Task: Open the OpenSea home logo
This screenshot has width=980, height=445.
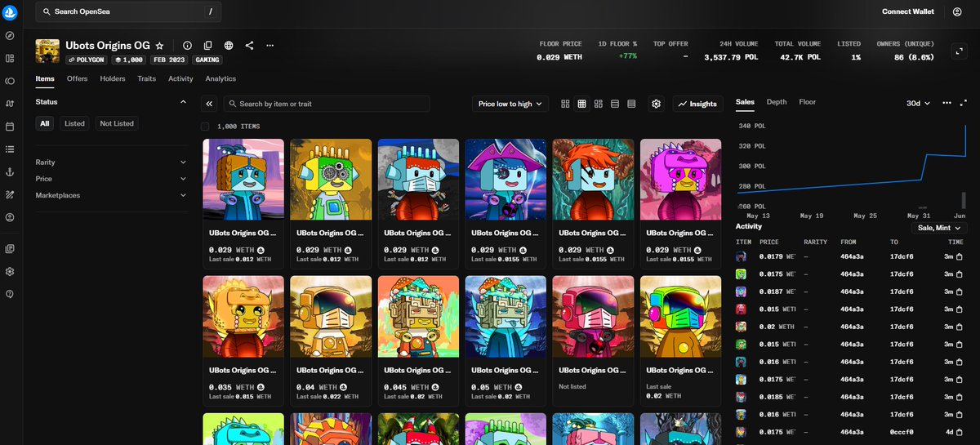Action: point(10,12)
